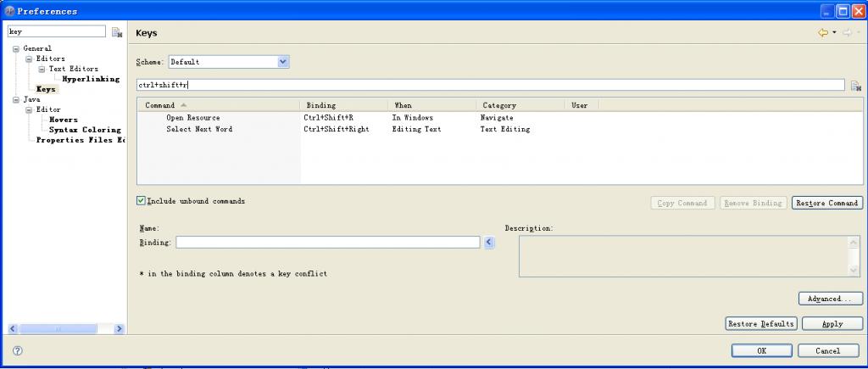This screenshot has width=868, height=369.
Task: Select Hovers under Java Editor
Action: [63, 120]
